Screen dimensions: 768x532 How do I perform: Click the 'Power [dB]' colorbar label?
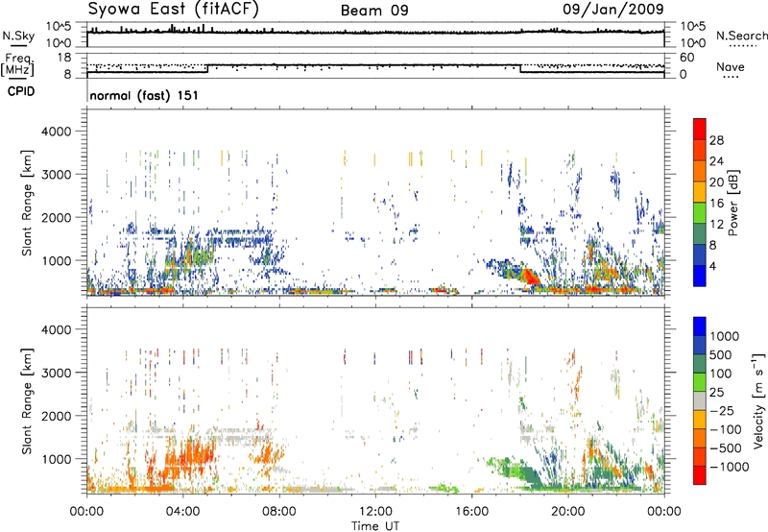[x=733, y=204]
